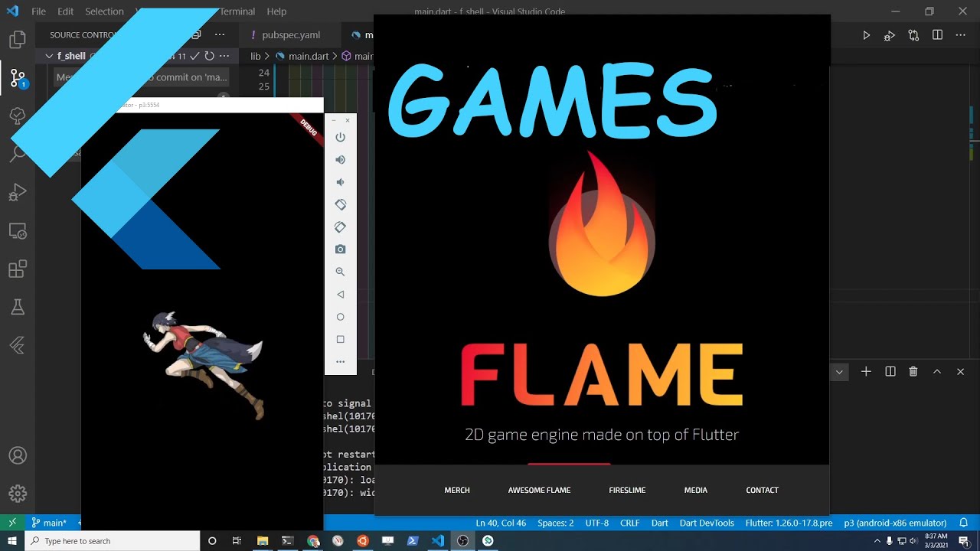Screen dimensions: 980x551
Task: Click the MERCH link on the Flame page
Action: (x=457, y=490)
